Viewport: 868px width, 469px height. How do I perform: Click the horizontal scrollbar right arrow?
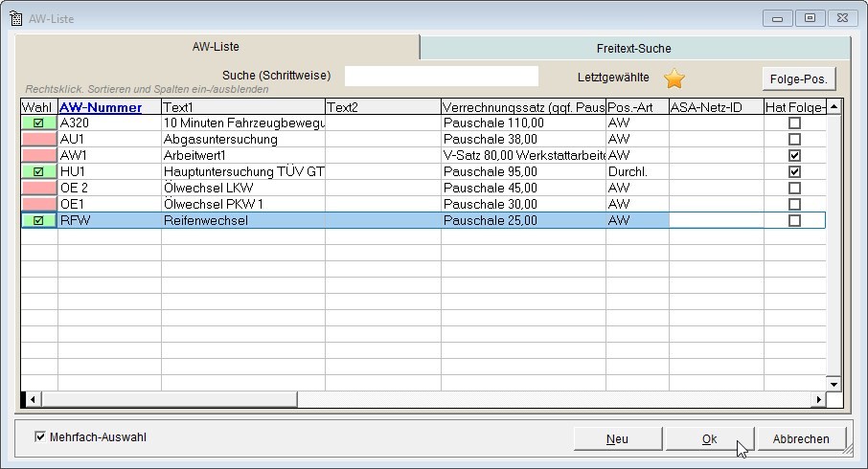pyautogui.click(x=819, y=399)
